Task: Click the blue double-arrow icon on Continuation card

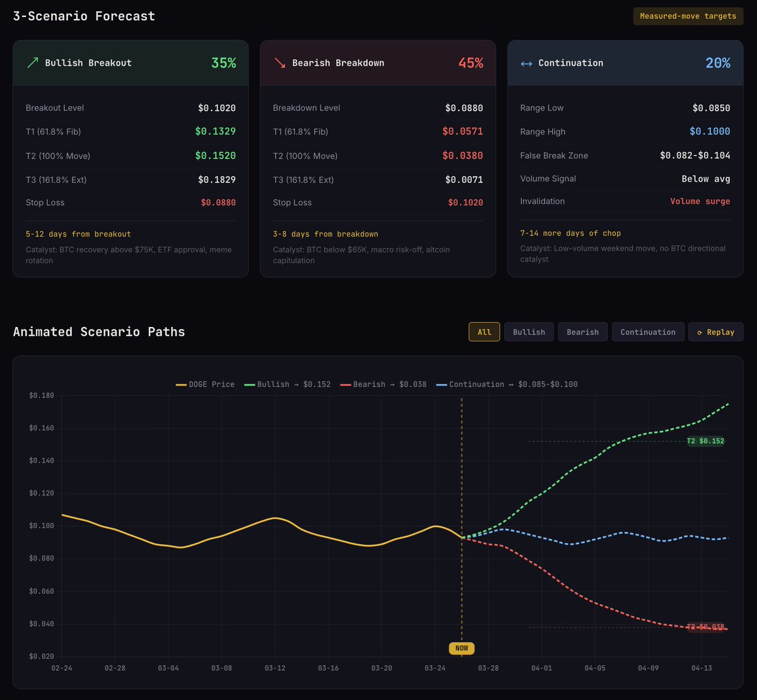Action: point(526,63)
